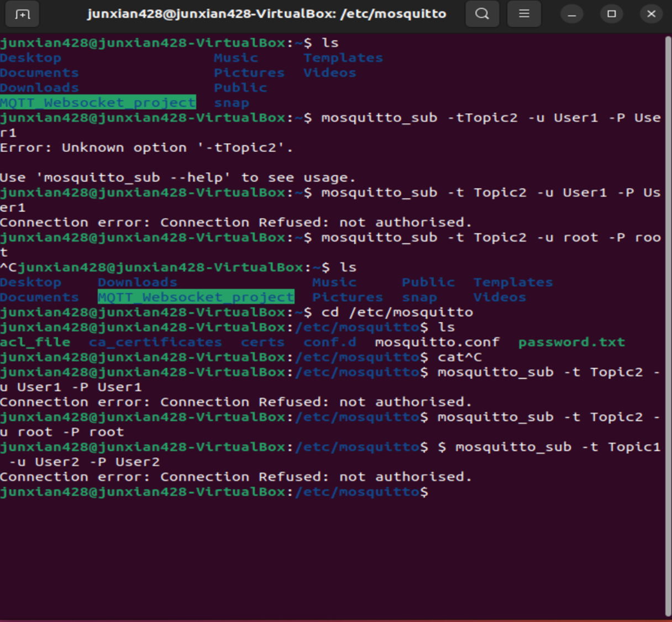Image resolution: width=672 pixels, height=622 pixels.
Task: Click the ca_certificates directory name
Action: tap(156, 342)
